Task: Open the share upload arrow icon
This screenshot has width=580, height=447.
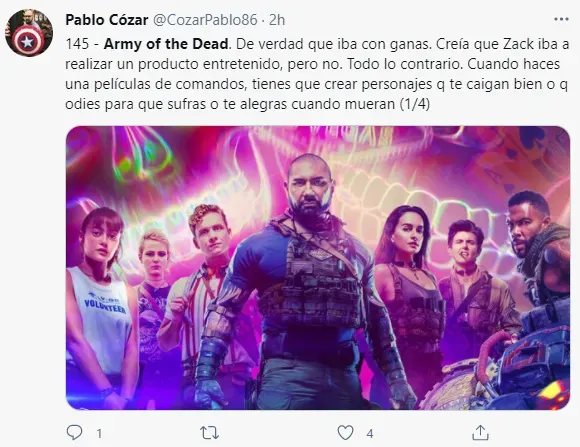Action: click(x=480, y=432)
